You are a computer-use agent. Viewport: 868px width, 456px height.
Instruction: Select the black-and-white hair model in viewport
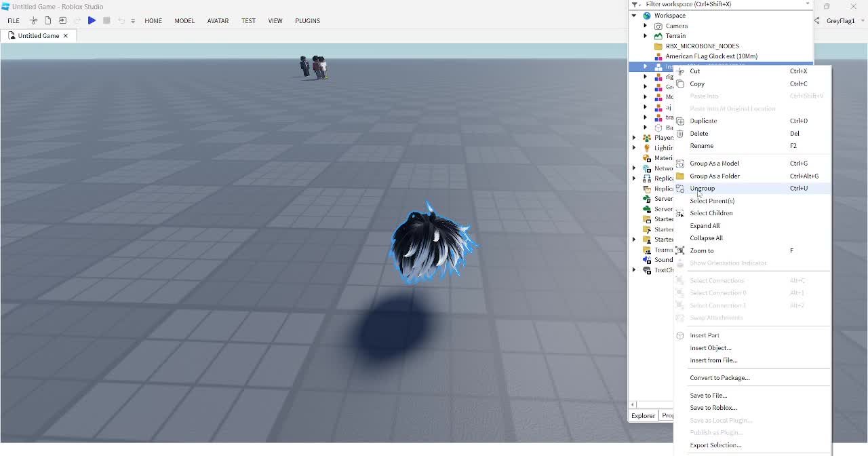pyautogui.click(x=433, y=246)
